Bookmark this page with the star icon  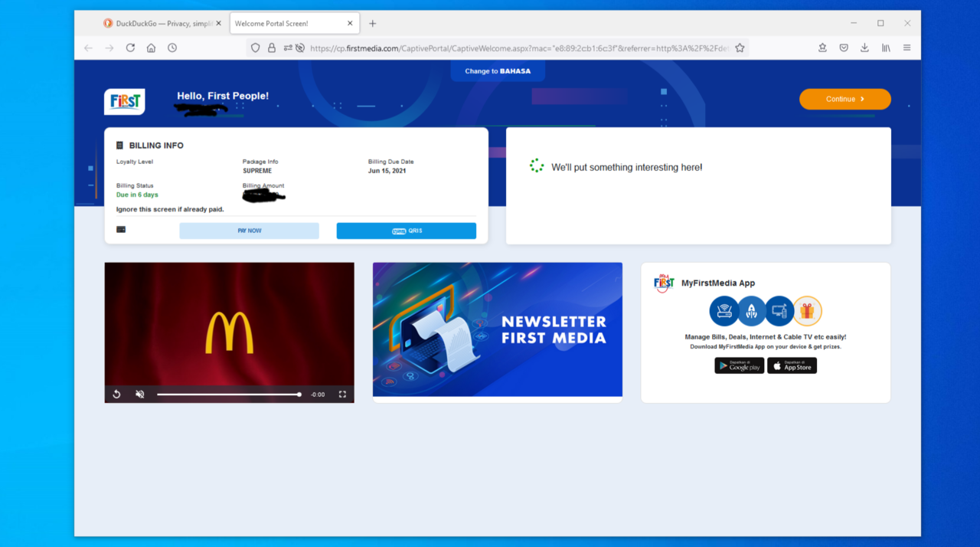[740, 47]
